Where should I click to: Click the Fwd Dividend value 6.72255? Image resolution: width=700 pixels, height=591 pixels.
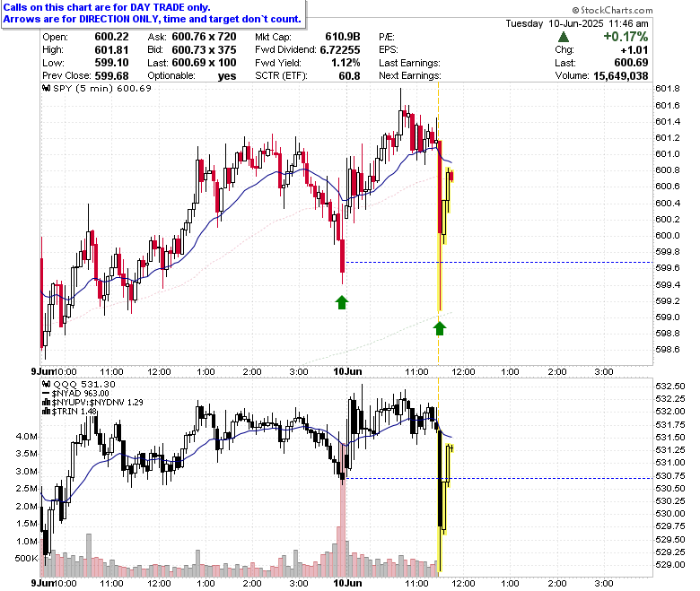pyautogui.click(x=340, y=50)
